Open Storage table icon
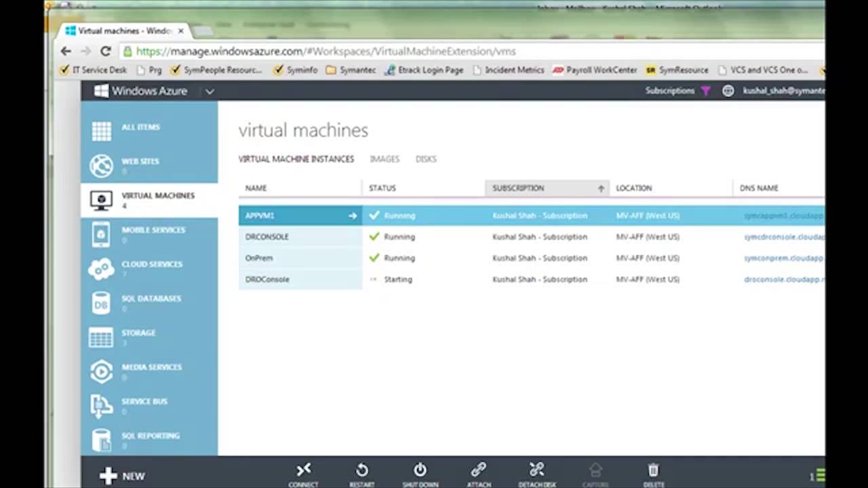This screenshot has width=868, height=488. [101, 338]
